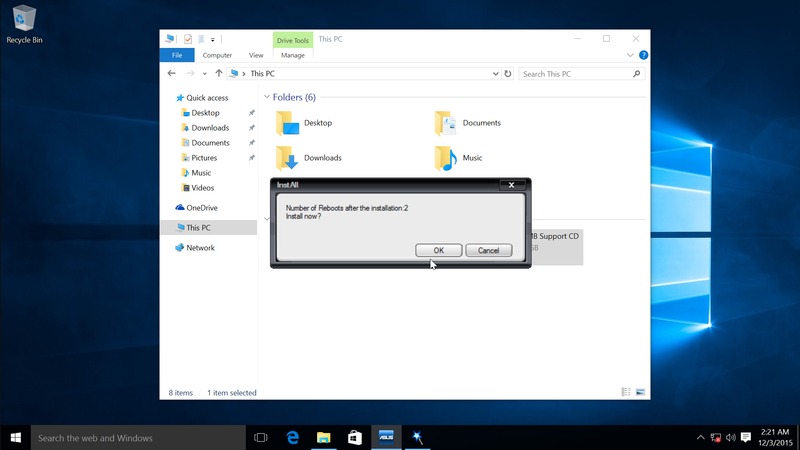This screenshot has width=800, height=450.
Task: Open Microsoft Edge from the taskbar
Action: [294, 437]
